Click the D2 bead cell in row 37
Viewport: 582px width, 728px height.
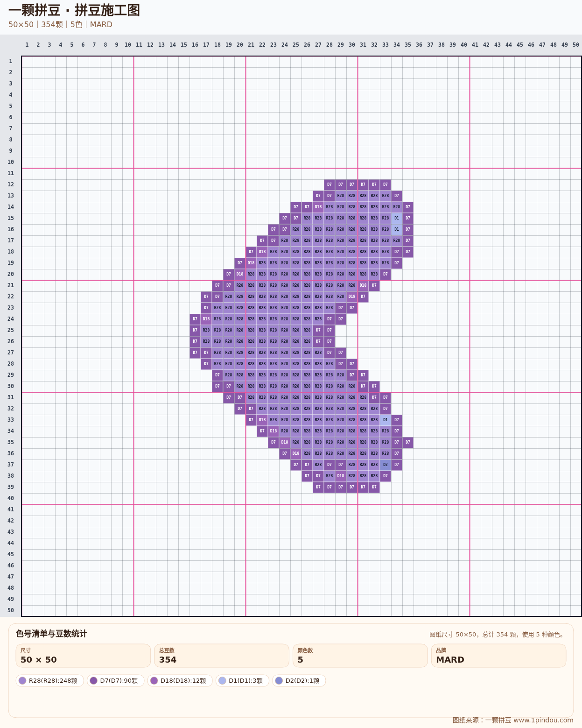click(386, 465)
